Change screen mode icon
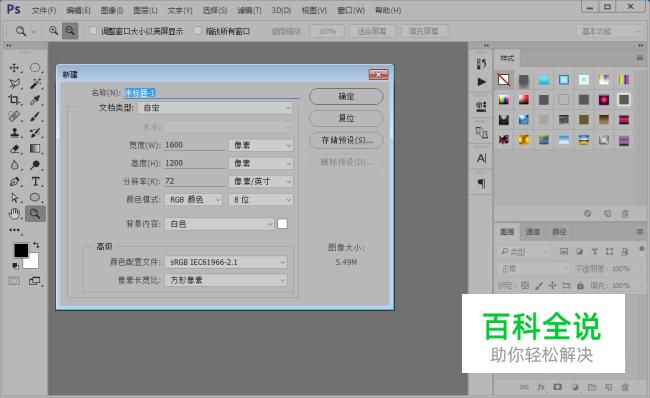The width and height of the screenshot is (650, 398). [35, 281]
